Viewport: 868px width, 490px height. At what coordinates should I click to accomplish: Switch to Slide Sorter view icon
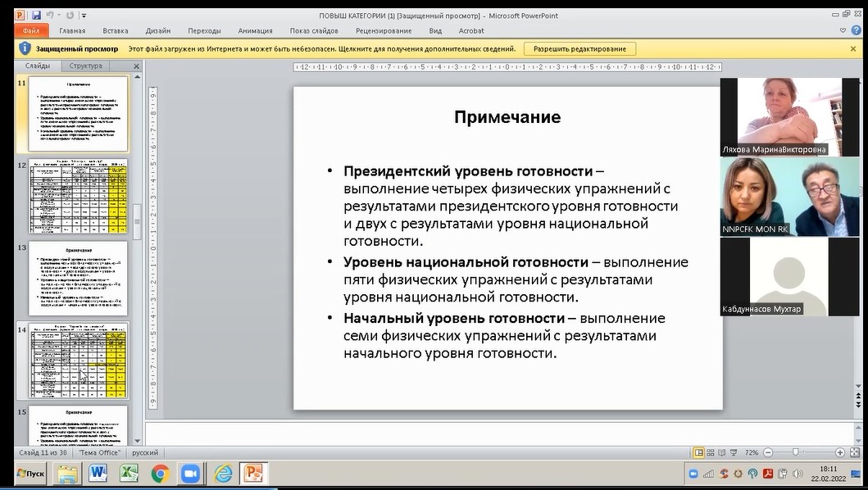pos(711,452)
